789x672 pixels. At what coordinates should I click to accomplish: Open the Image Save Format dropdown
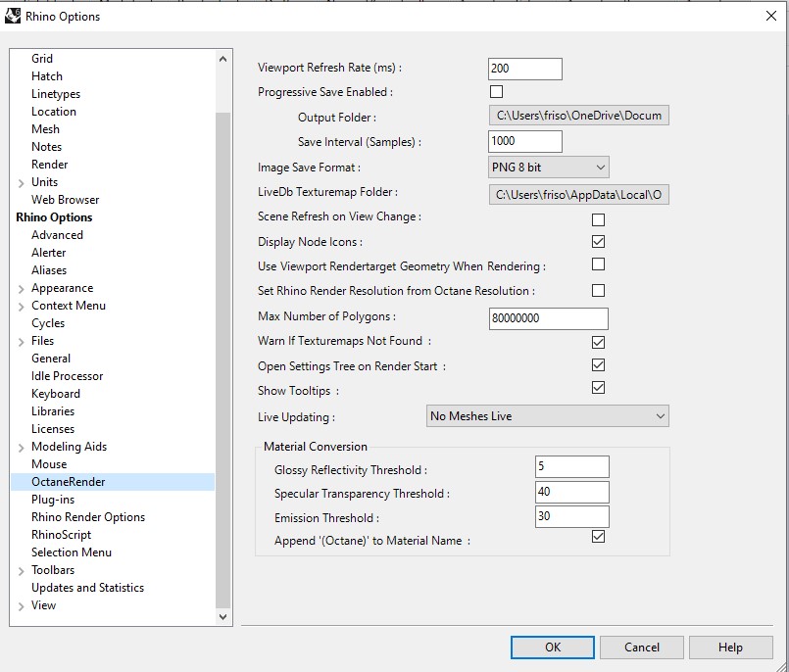coord(548,168)
